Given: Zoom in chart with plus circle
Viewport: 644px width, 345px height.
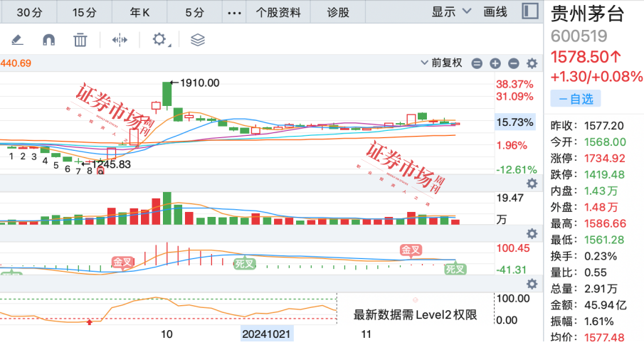Looking at the screenshot, I should point(495,63).
